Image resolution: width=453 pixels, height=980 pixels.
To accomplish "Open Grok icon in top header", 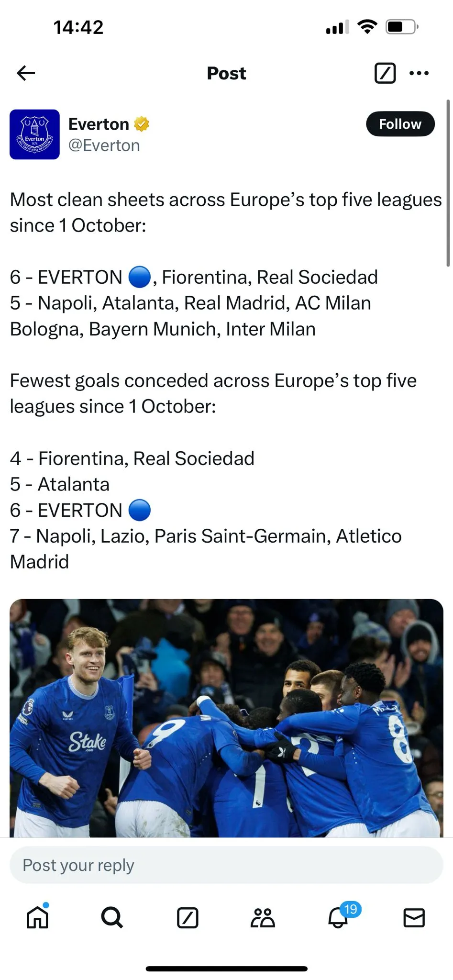I will tap(385, 73).
